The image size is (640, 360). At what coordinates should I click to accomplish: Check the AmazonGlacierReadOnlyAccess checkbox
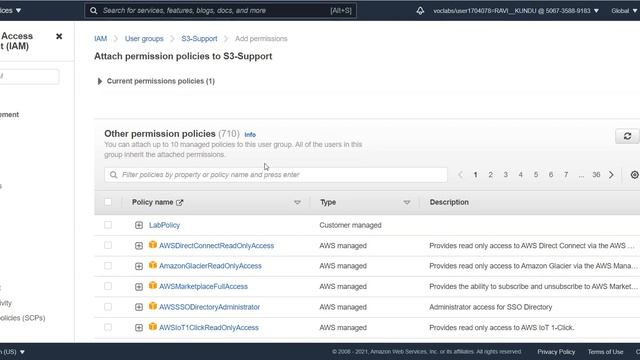pos(108,266)
